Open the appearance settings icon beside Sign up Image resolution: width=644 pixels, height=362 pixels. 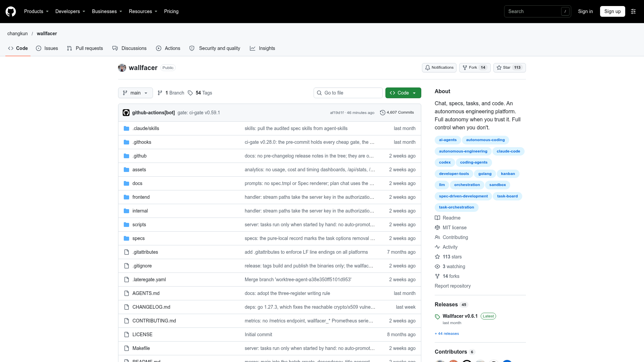633,11
